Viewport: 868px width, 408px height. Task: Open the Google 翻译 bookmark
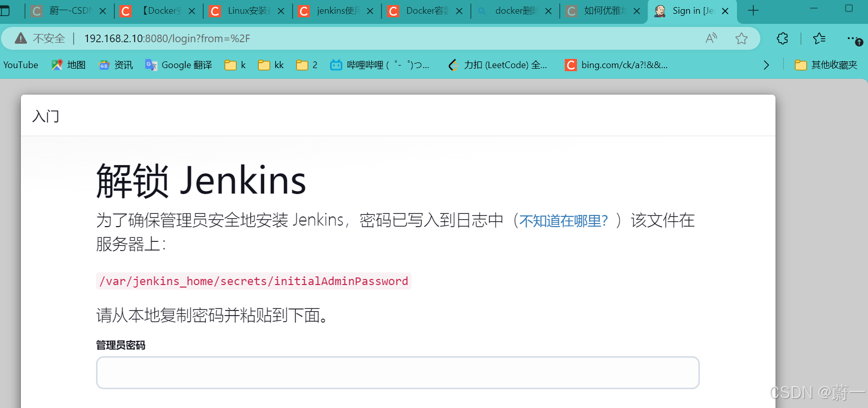179,65
